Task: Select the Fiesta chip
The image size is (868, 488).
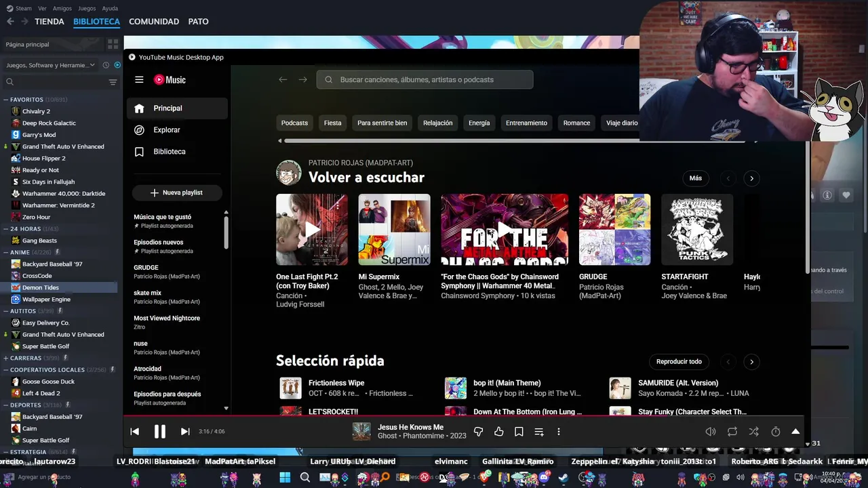Action: 332,123
